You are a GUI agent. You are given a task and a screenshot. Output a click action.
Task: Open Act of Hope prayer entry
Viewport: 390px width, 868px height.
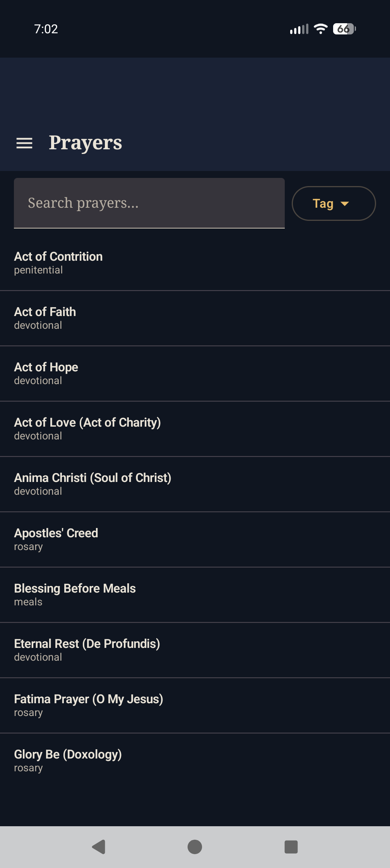click(x=46, y=373)
